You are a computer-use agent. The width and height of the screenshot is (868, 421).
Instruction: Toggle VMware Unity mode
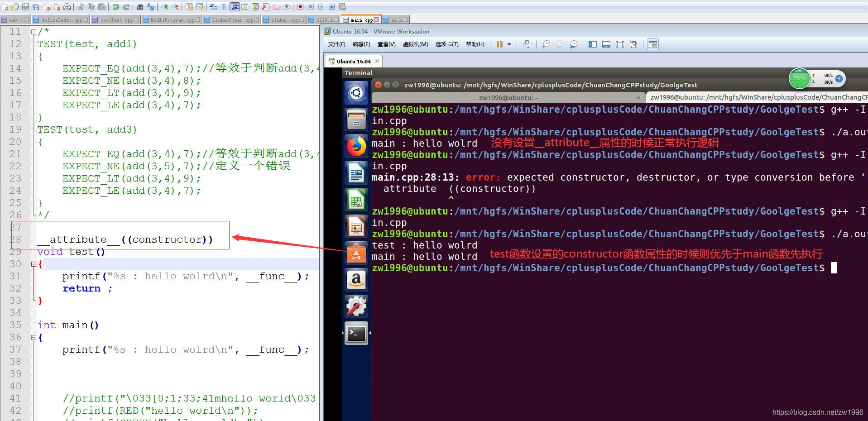(633, 44)
